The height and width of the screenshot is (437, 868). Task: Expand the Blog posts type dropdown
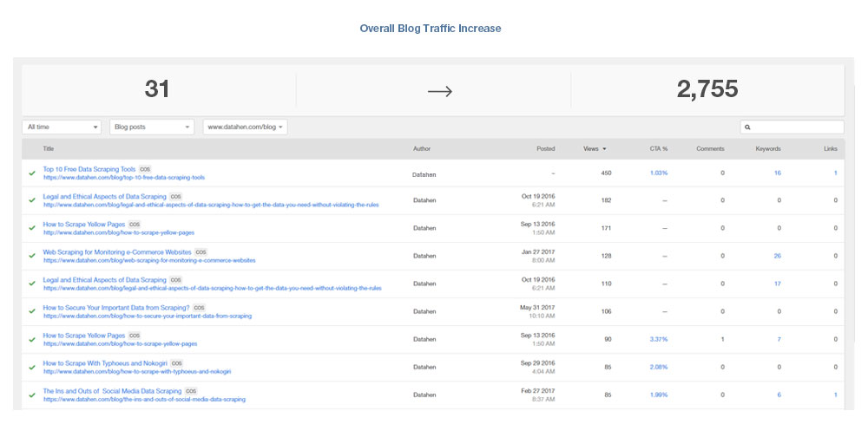151,127
